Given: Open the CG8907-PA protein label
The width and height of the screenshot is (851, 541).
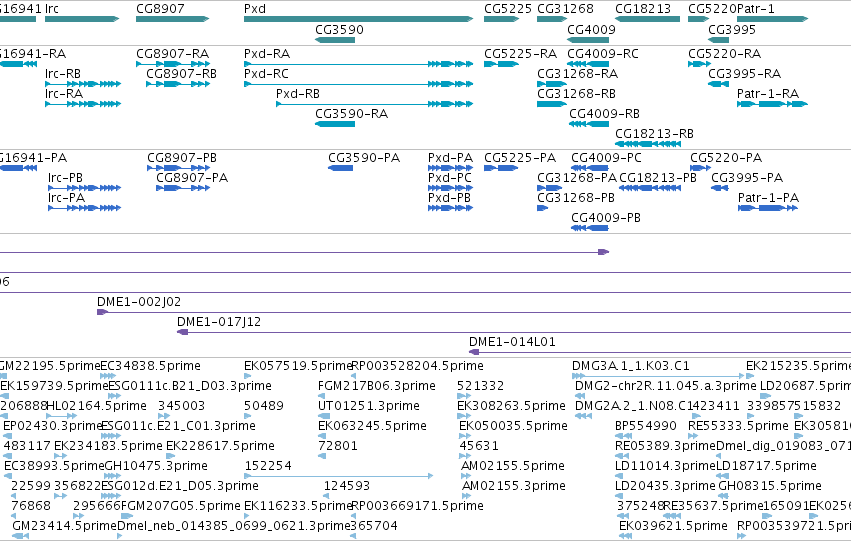Looking at the screenshot, I should click(192, 178).
